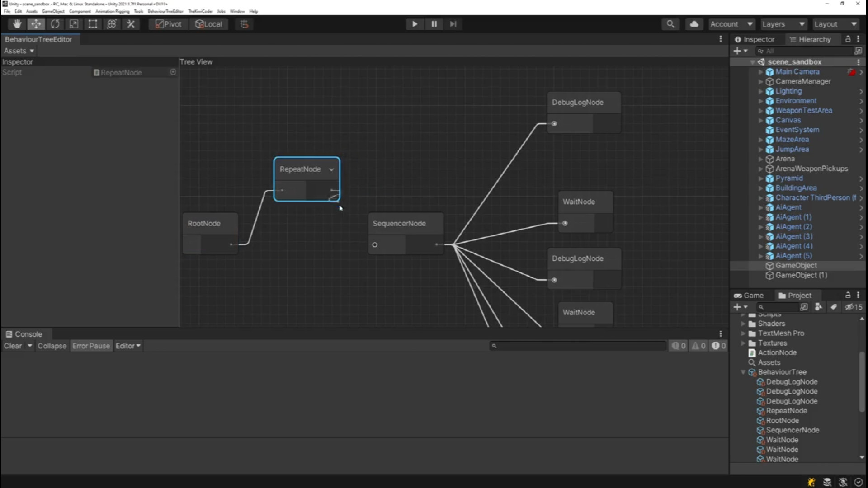Toggle Pivot handle position mode
868x488 pixels.
tap(168, 24)
